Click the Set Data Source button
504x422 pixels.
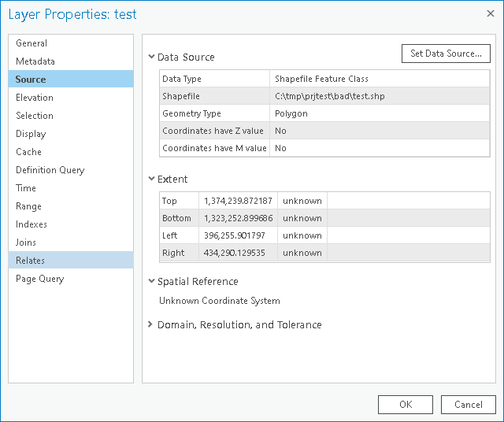(x=446, y=54)
